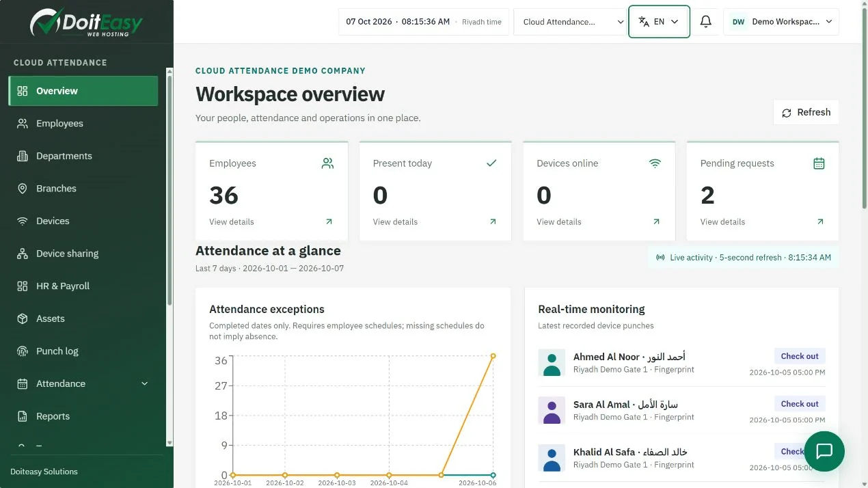Open Branches page from sidebar

[x=83, y=189]
